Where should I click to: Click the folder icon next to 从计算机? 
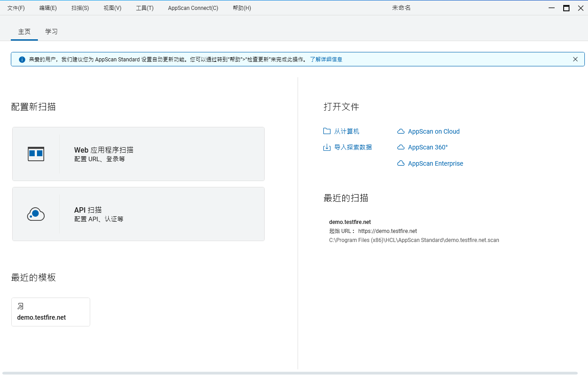click(x=327, y=131)
